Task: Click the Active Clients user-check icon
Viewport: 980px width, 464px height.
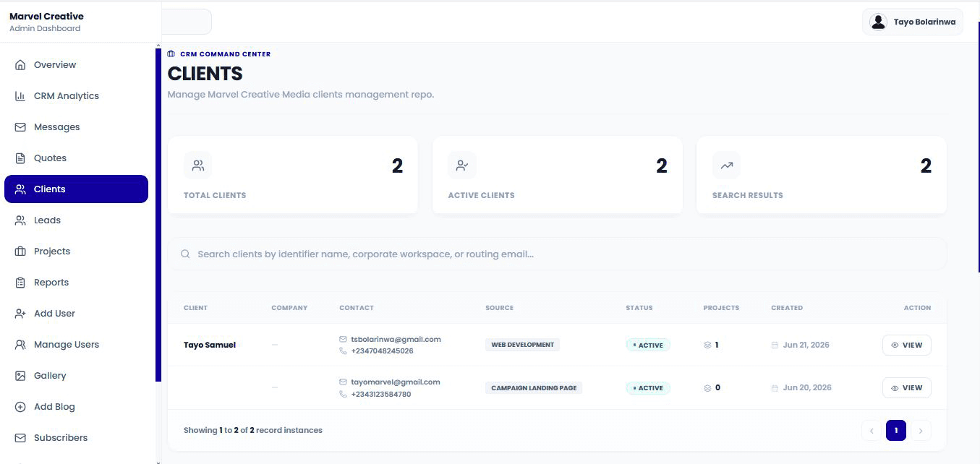Action: (462, 166)
